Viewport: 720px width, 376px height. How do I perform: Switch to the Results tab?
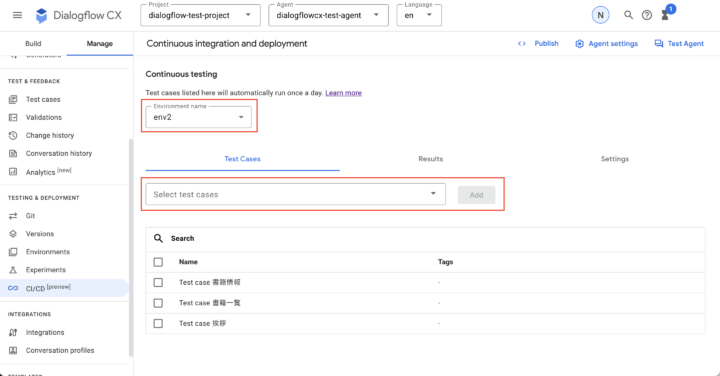click(x=431, y=159)
